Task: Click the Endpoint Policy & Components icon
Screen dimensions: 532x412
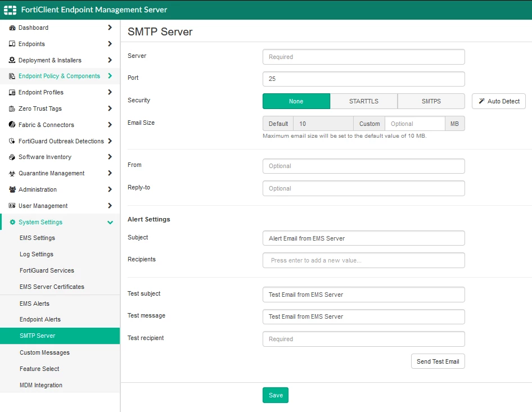Action: click(x=12, y=76)
